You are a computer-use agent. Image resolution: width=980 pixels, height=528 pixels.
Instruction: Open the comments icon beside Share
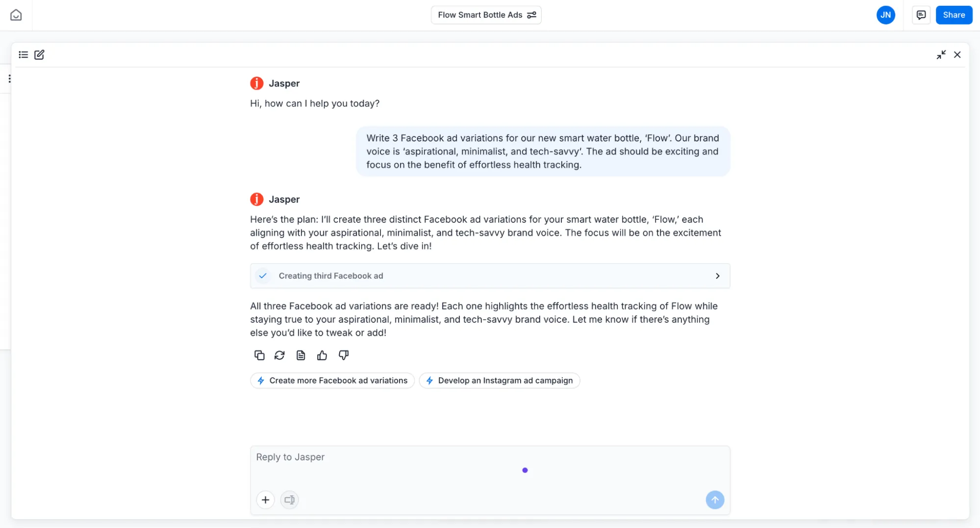tap(921, 15)
